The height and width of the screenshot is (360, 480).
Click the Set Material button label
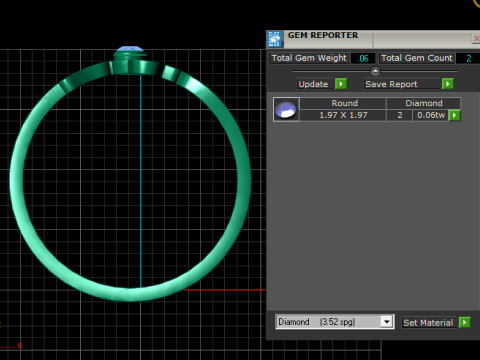click(429, 323)
